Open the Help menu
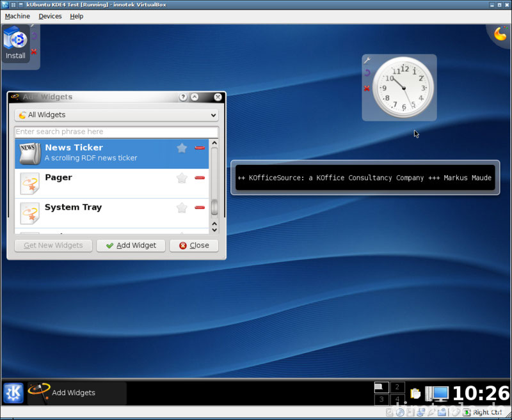 tap(76, 17)
